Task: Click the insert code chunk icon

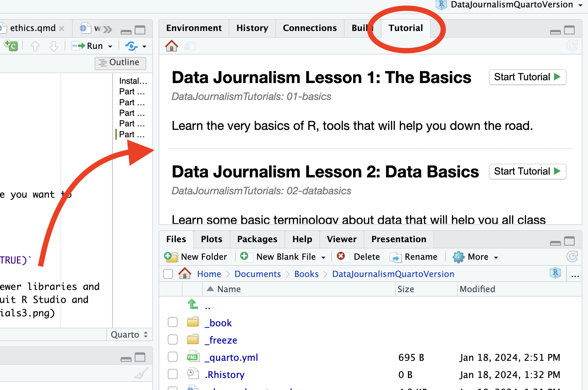Action: (11, 46)
